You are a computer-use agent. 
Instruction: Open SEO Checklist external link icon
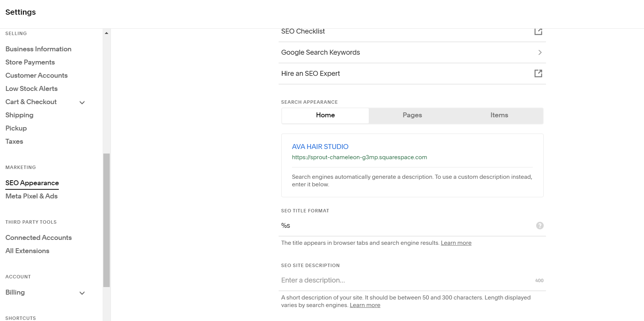pos(538,32)
